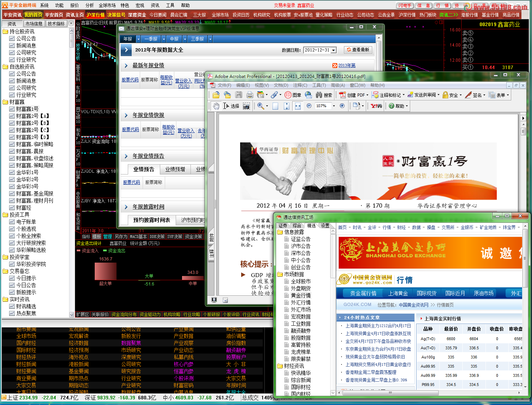This screenshot has width=532, height=405.
Task: Open the dropdown arrow next to 年报 tab
Action: [138, 39]
